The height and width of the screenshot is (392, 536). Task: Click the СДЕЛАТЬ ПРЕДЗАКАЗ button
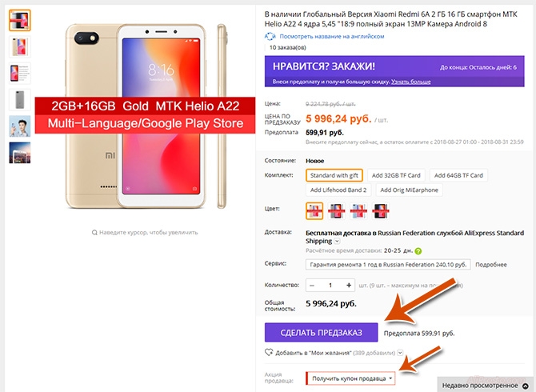point(321,333)
